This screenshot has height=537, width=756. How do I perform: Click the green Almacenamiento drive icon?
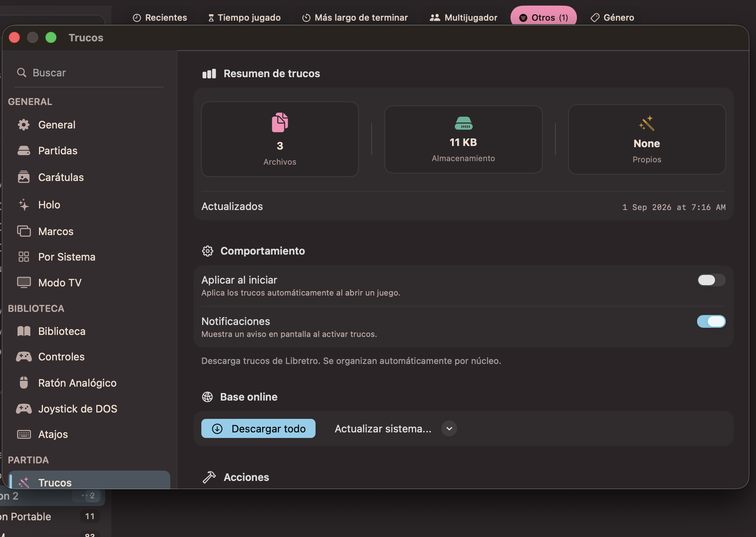point(464,123)
